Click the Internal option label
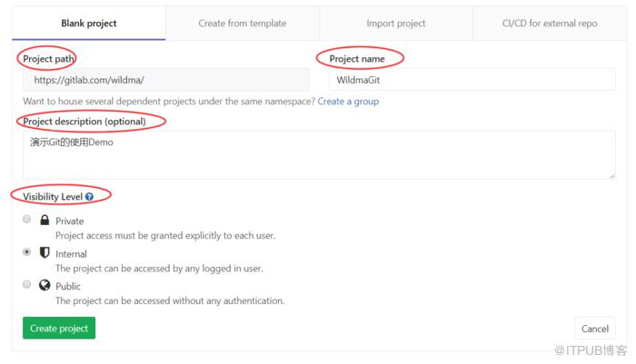Image resolution: width=636 pixels, height=364 pixels. point(72,254)
